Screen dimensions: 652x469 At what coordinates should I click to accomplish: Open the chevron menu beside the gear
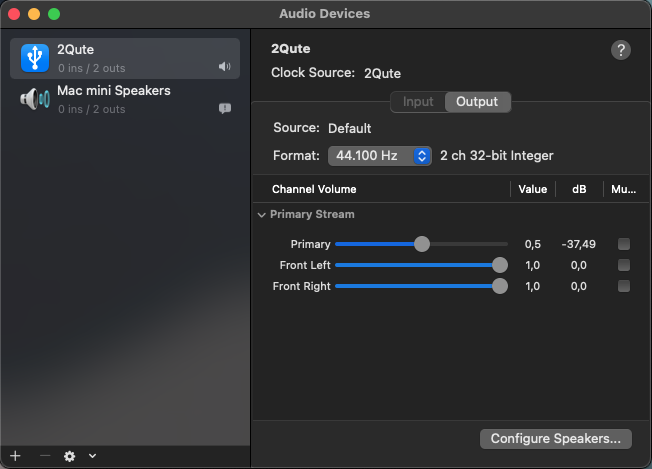click(x=92, y=456)
